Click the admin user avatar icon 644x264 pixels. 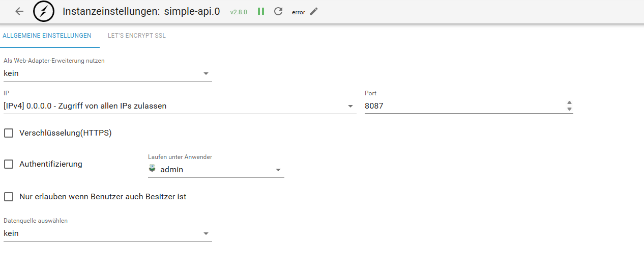[152, 169]
